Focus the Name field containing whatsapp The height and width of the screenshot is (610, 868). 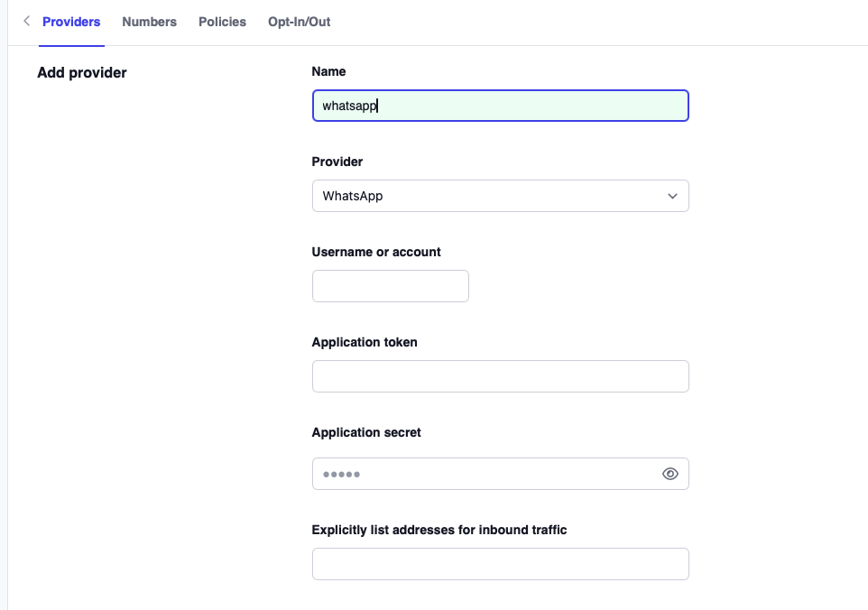(500, 106)
